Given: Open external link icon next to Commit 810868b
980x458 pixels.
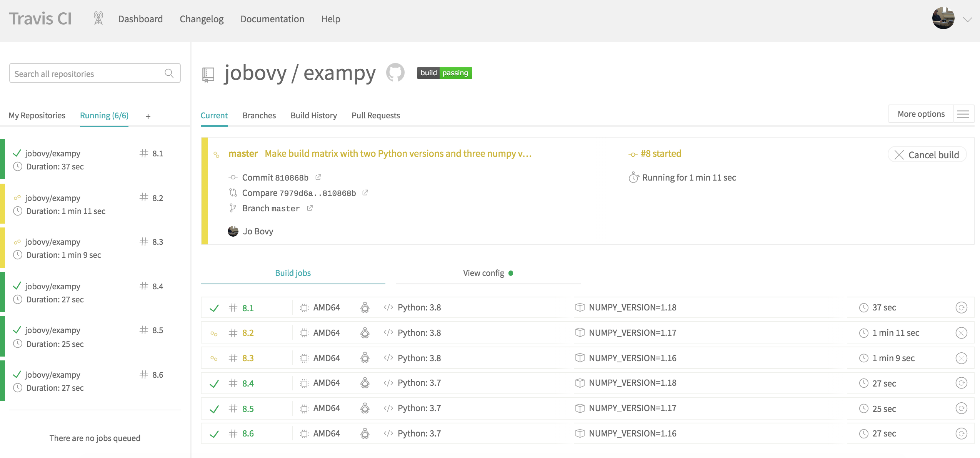Looking at the screenshot, I should tap(318, 177).
